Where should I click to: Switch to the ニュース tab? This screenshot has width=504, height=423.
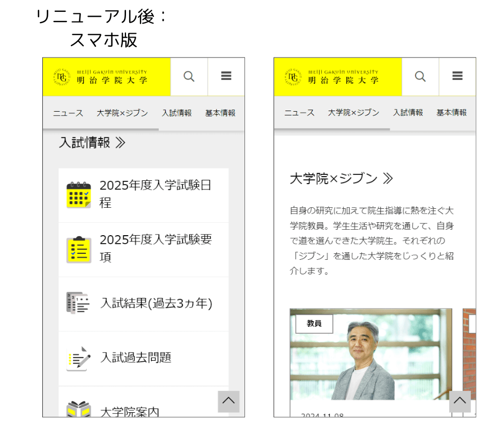(68, 113)
